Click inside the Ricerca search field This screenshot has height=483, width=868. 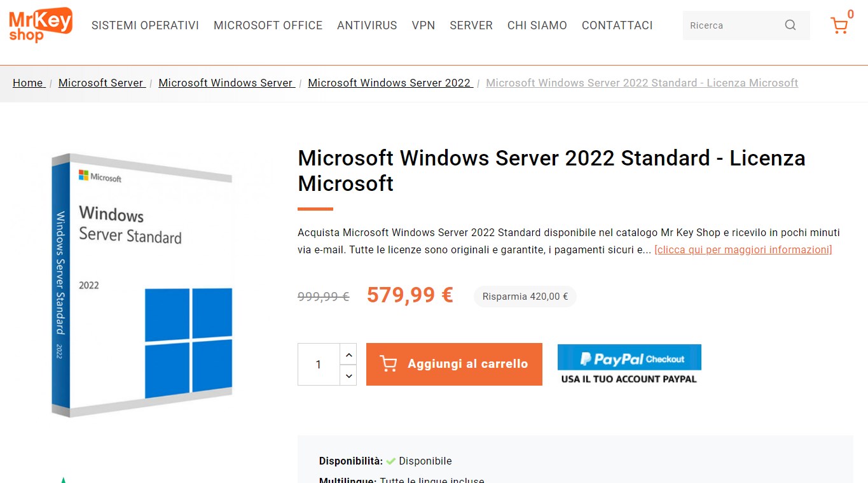731,25
